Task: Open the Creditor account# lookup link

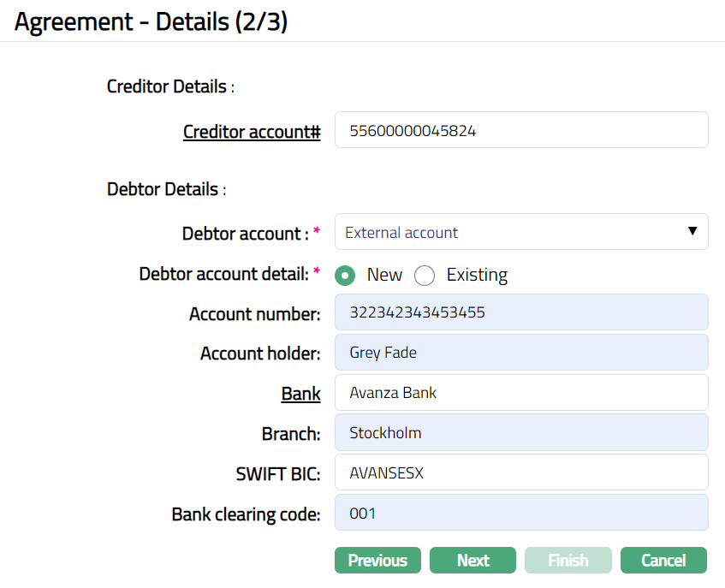Action: pos(252,132)
